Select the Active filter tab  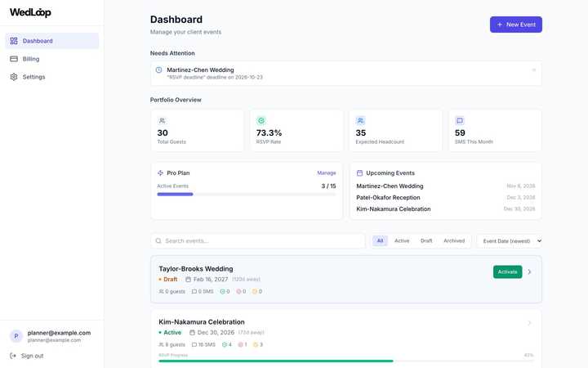point(402,240)
